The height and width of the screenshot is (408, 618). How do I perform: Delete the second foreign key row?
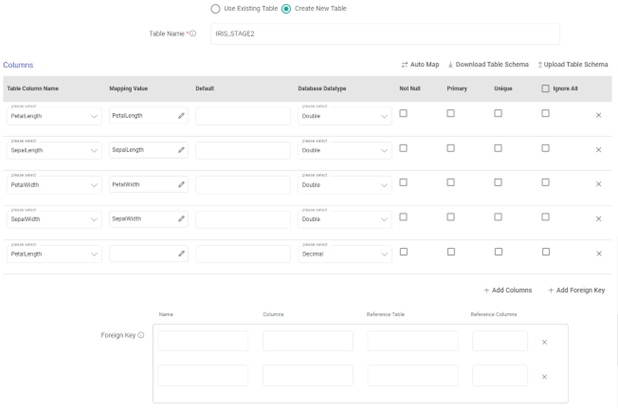pos(544,377)
